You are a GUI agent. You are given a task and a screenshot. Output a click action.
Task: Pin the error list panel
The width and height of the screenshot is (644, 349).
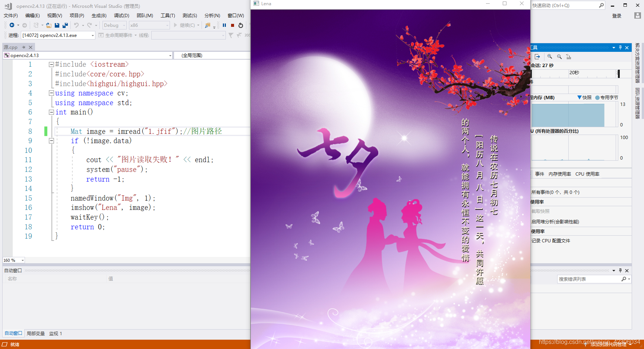[620, 270]
